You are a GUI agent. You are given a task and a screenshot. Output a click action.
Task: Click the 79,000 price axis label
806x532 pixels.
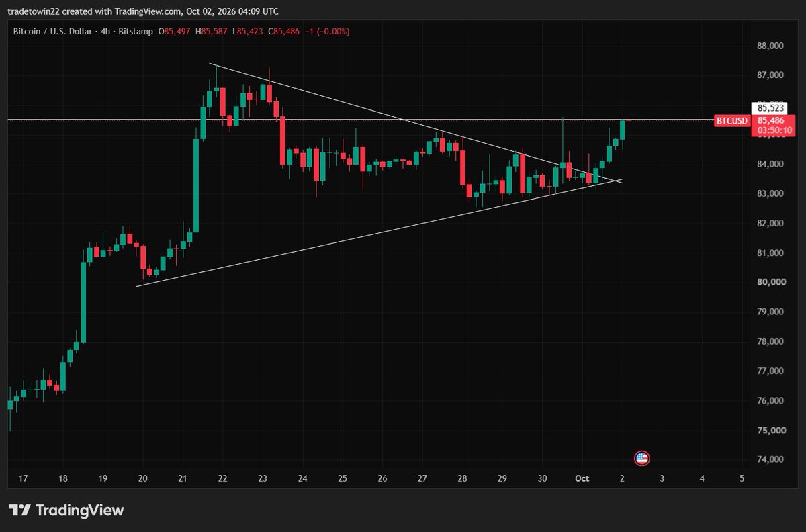point(770,312)
